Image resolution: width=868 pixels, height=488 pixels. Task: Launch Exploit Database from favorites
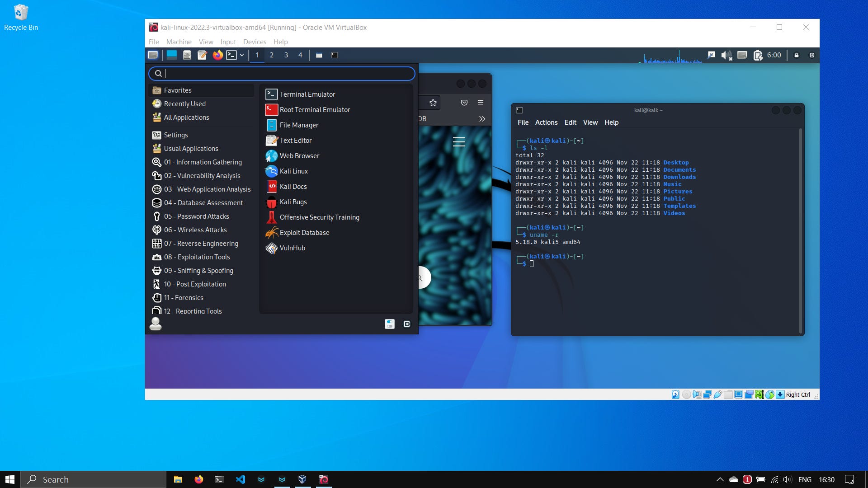coord(304,233)
